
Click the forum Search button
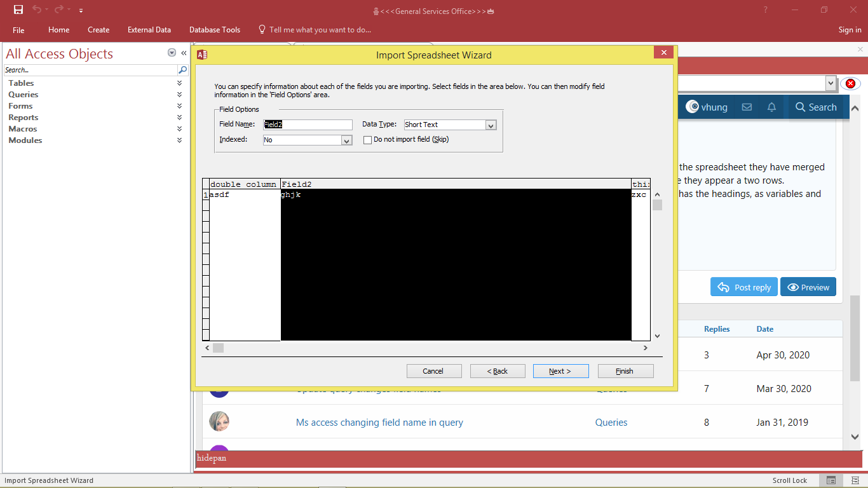click(x=816, y=107)
